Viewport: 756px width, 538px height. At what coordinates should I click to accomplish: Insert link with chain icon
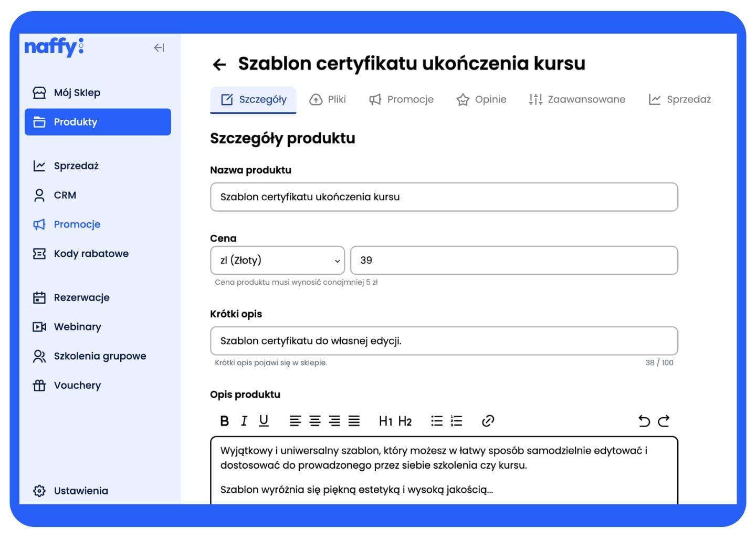(x=488, y=421)
